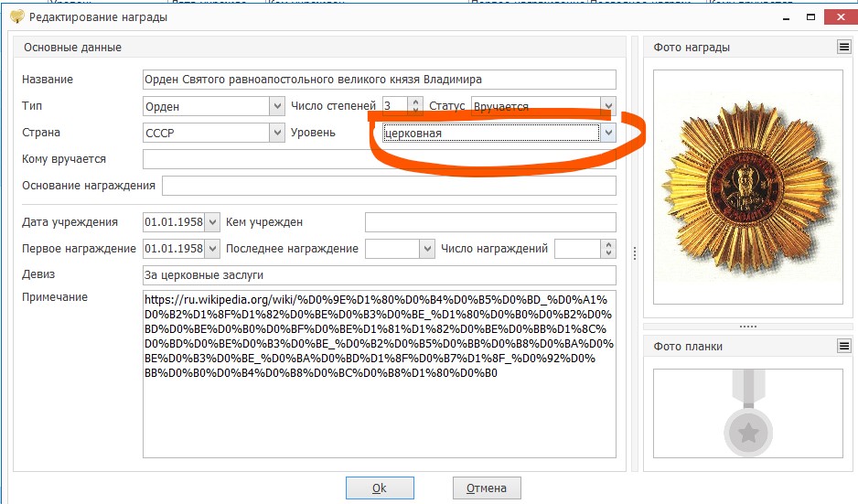Click the placeholder medal ribbon image
This screenshot has height=504, width=858.
[x=748, y=413]
